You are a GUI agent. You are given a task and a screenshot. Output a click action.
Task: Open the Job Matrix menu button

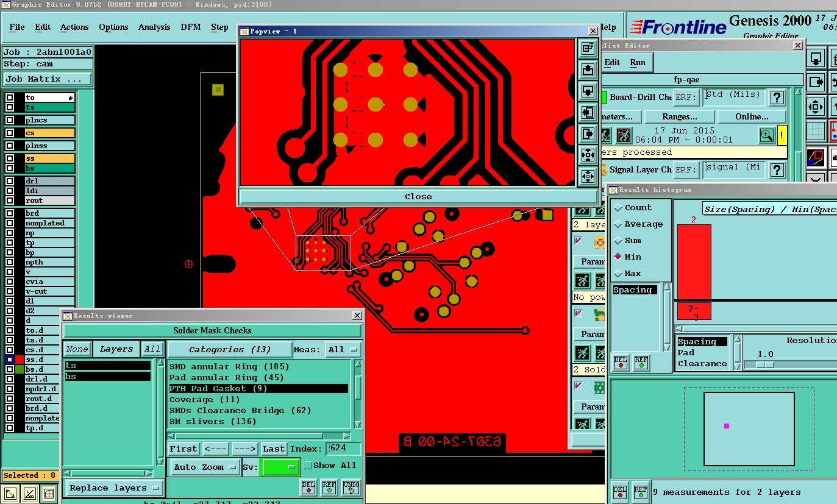point(47,79)
